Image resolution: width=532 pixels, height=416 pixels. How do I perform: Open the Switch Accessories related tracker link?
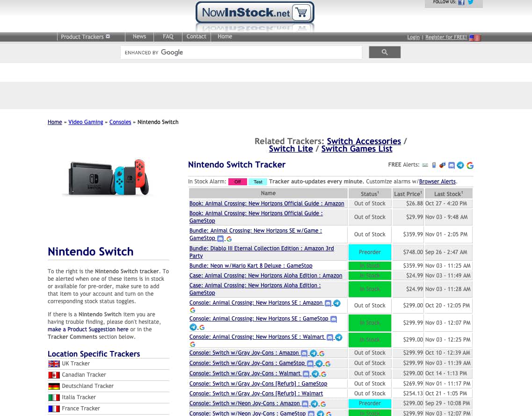pos(364,141)
